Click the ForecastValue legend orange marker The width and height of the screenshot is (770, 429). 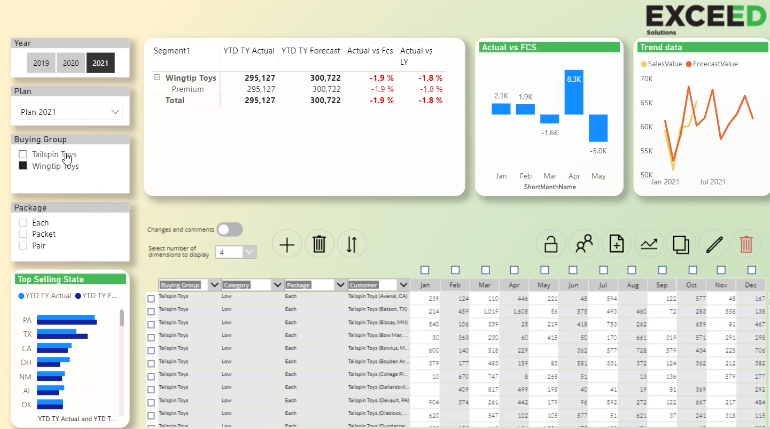click(688, 64)
